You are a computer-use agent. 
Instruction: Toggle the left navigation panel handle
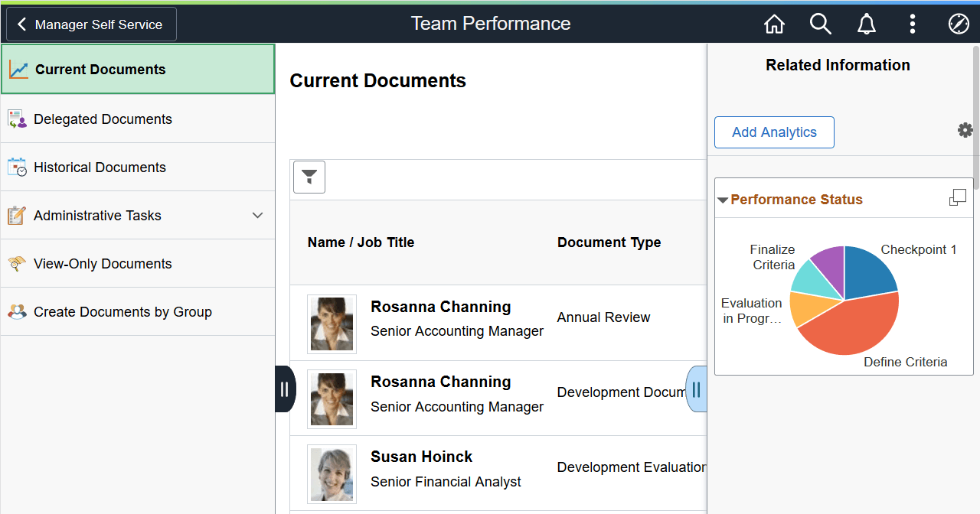[285, 389]
